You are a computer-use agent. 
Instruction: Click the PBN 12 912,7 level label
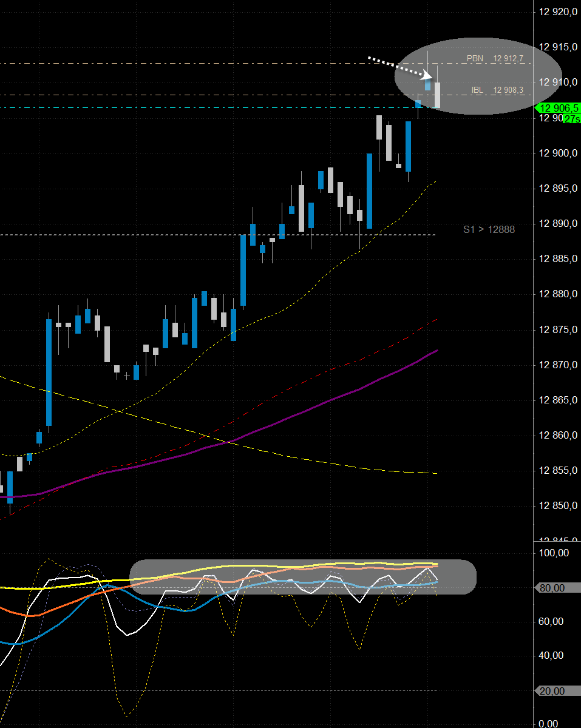point(494,59)
